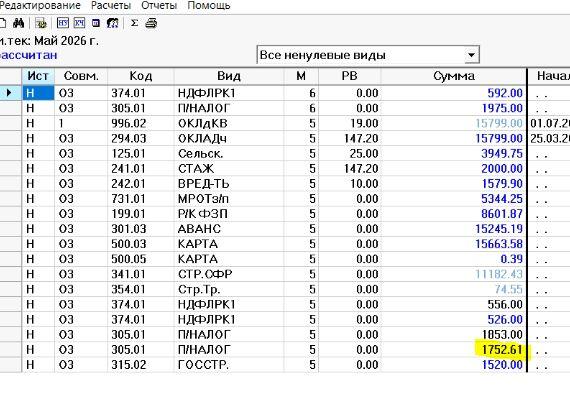
Task: Click the КЧ toolbar icon
Action: click(x=79, y=23)
